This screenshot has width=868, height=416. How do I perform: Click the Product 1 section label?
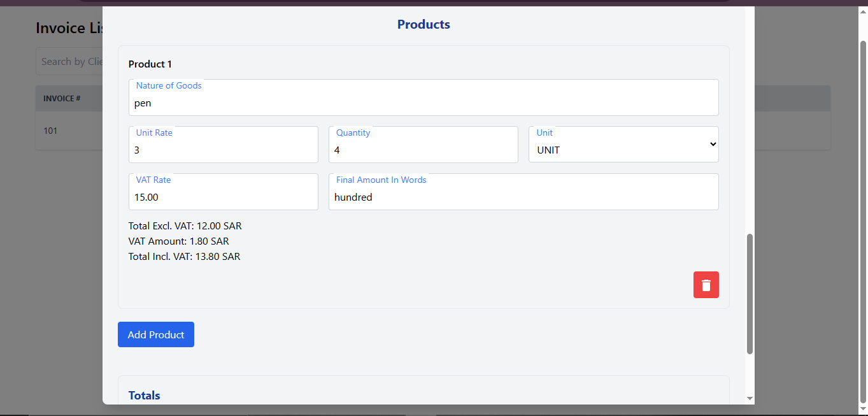150,64
